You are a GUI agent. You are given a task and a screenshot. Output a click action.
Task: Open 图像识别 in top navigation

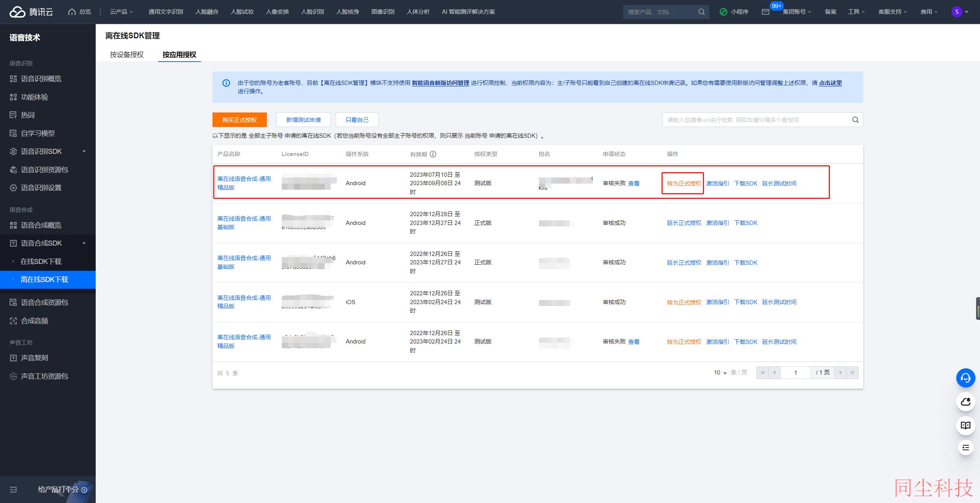383,12
